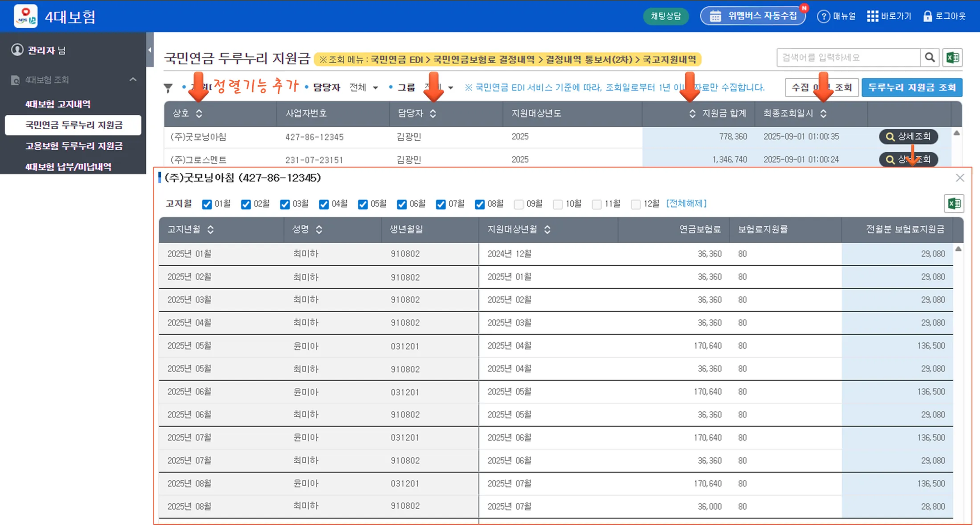Click the [전체해제] link

(x=687, y=203)
